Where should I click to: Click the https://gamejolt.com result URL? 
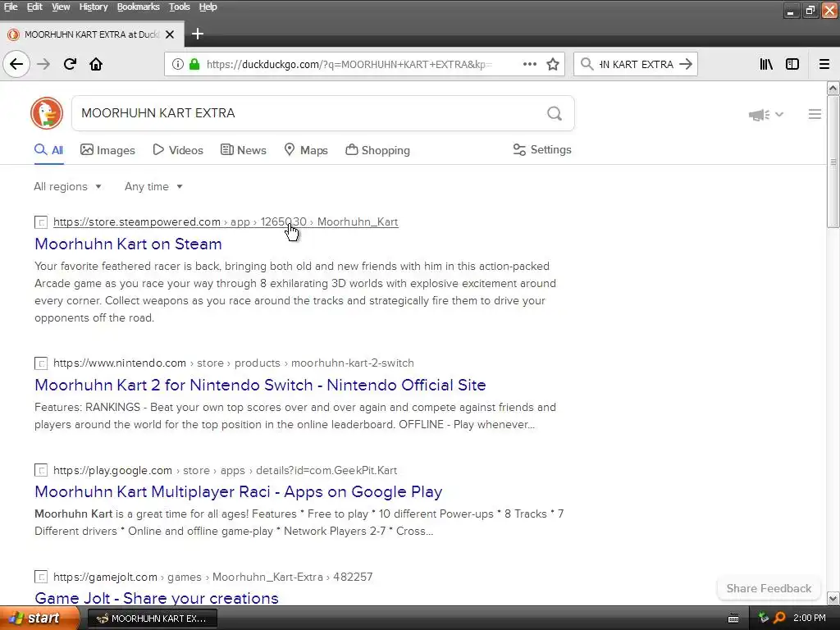(105, 577)
